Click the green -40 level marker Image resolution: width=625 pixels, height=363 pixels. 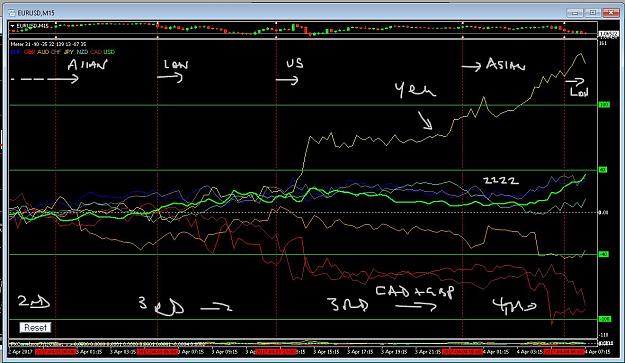[x=603, y=254]
